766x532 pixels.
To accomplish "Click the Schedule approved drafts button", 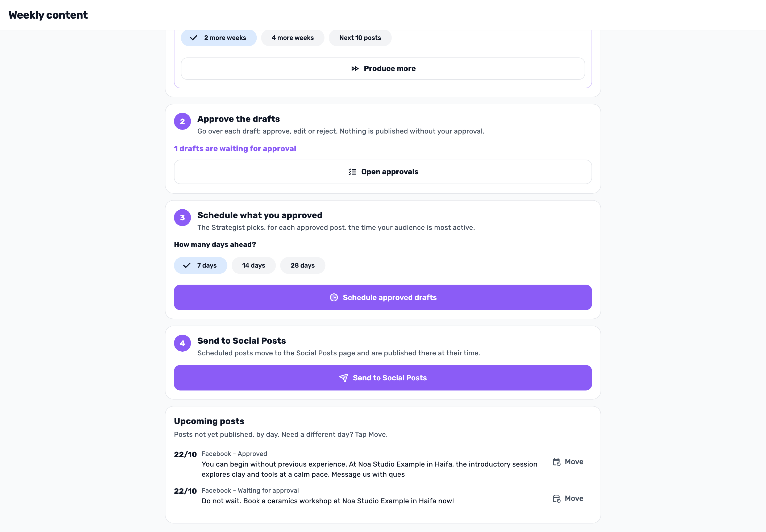I will click(383, 298).
